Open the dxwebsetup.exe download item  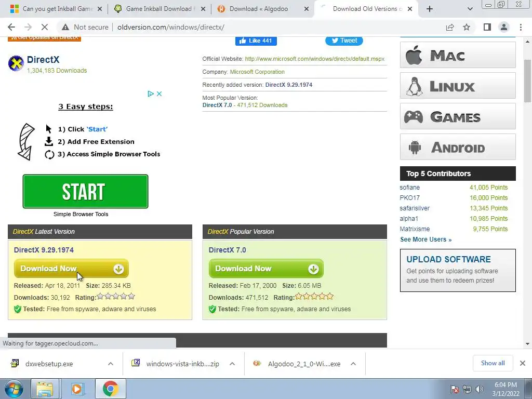[49, 364]
